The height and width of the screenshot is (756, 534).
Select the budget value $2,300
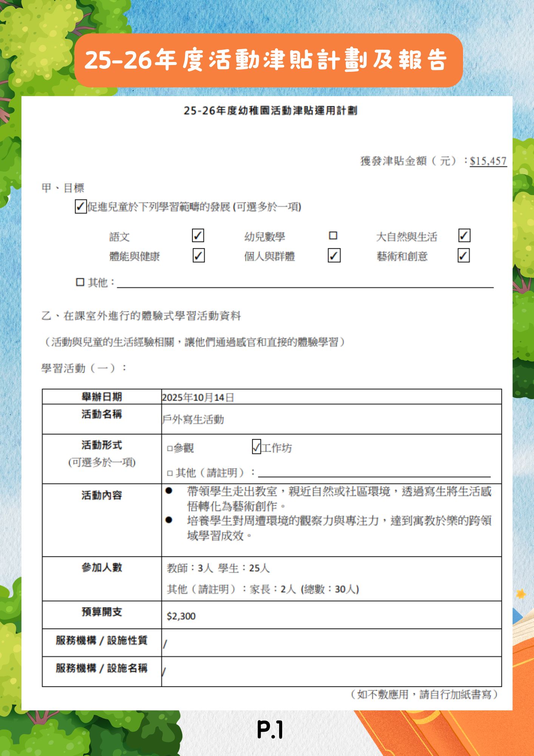181,616
